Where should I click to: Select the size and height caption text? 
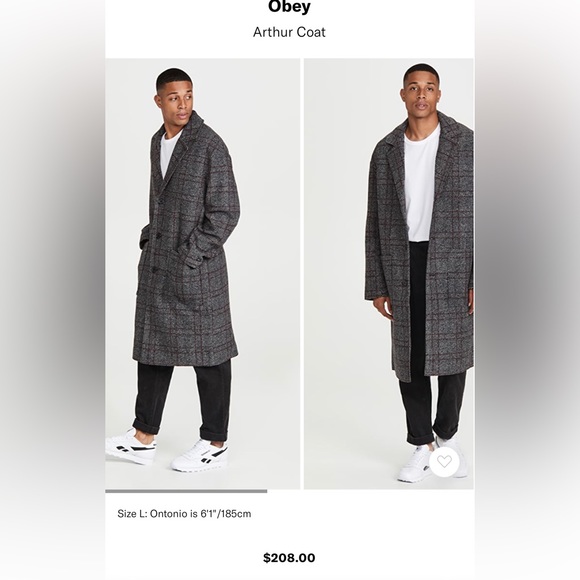pyautogui.click(x=184, y=514)
